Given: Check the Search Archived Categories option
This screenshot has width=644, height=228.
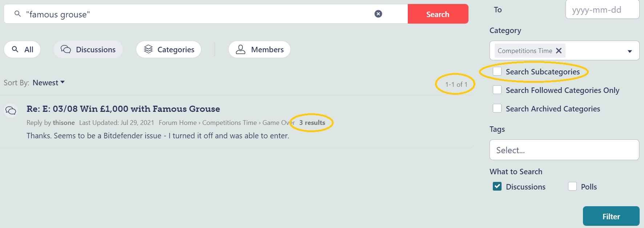Looking at the screenshot, I should point(497,108).
